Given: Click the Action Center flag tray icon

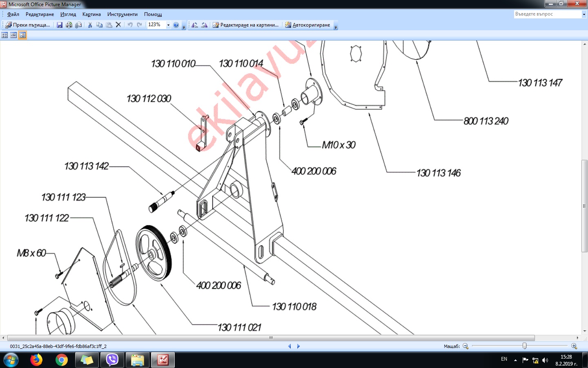Looking at the screenshot, I should coord(526,360).
